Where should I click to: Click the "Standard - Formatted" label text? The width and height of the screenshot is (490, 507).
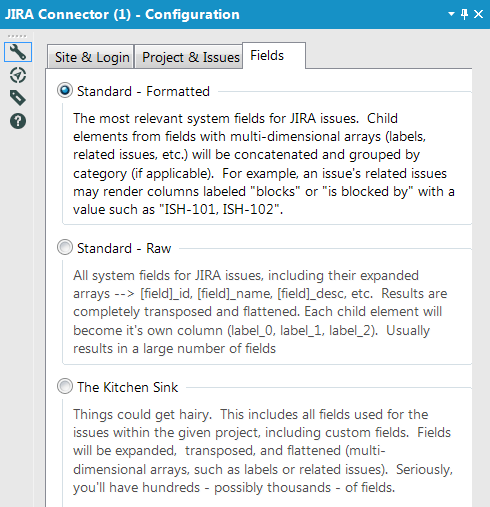143,91
